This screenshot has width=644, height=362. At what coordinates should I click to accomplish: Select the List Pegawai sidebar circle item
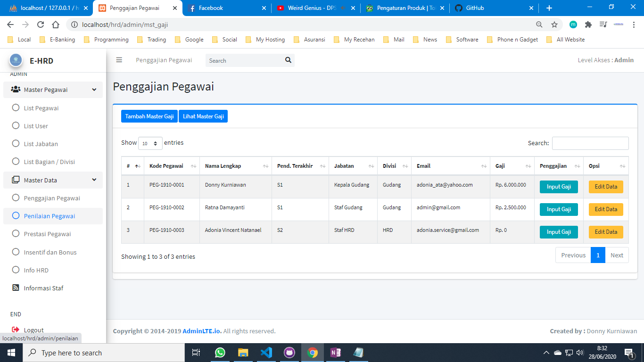(x=16, y=108)
